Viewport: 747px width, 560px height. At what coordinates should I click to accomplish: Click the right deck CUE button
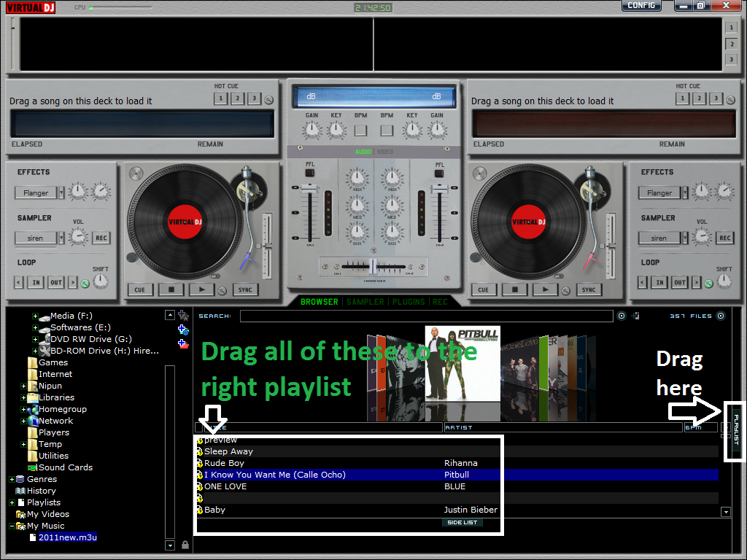click(x=484, y=289)
